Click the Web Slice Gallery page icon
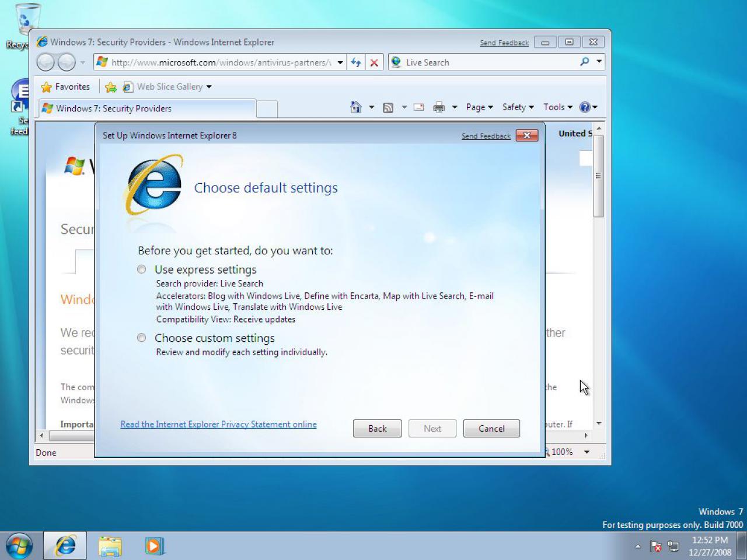Viewport: 747px width, 560px height. click(x=128, y=87)
